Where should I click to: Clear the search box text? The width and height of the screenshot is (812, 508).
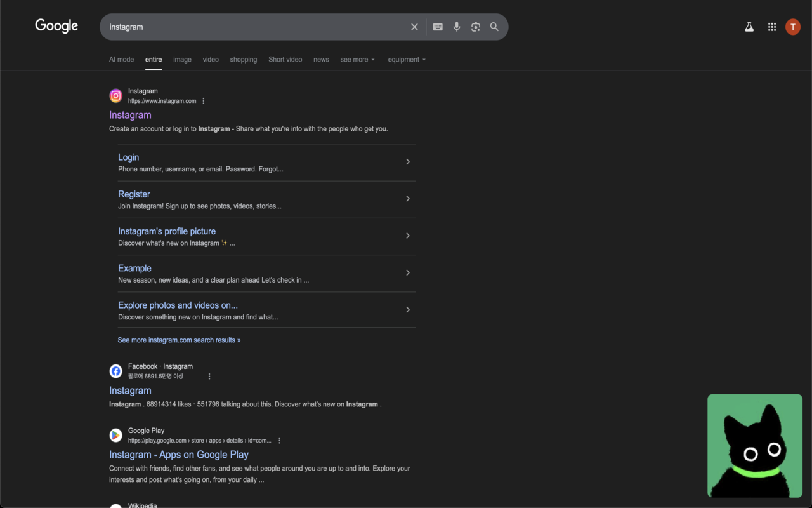(414, 27)
